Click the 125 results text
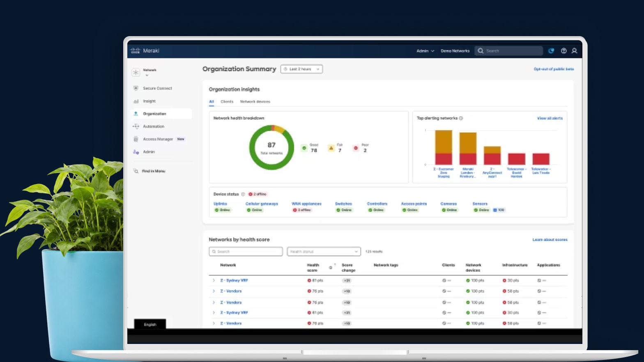 click(374, 252)
